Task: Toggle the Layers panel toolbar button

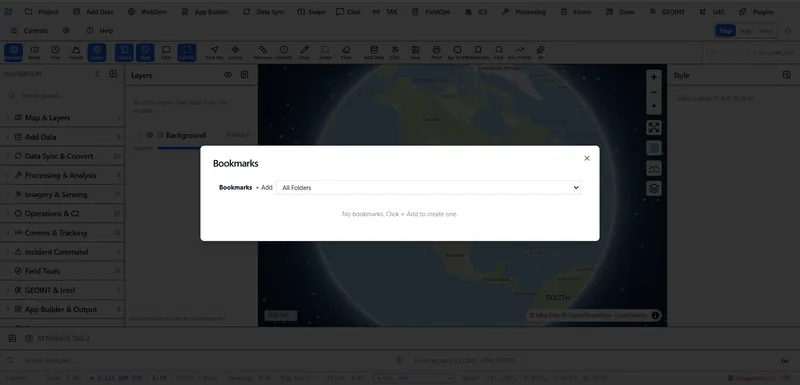Action: [x=124, y=53]
